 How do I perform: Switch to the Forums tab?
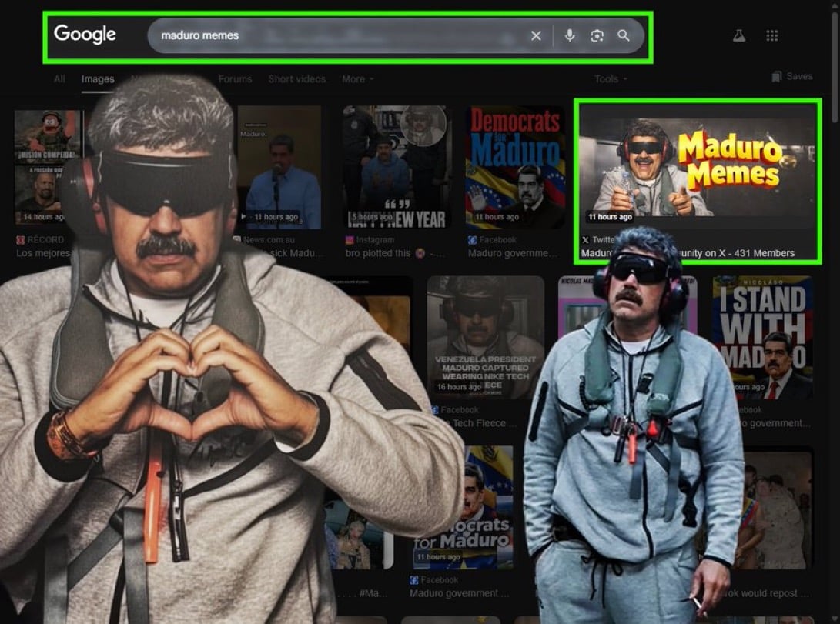pyautogui.click(x=235, y=79)
